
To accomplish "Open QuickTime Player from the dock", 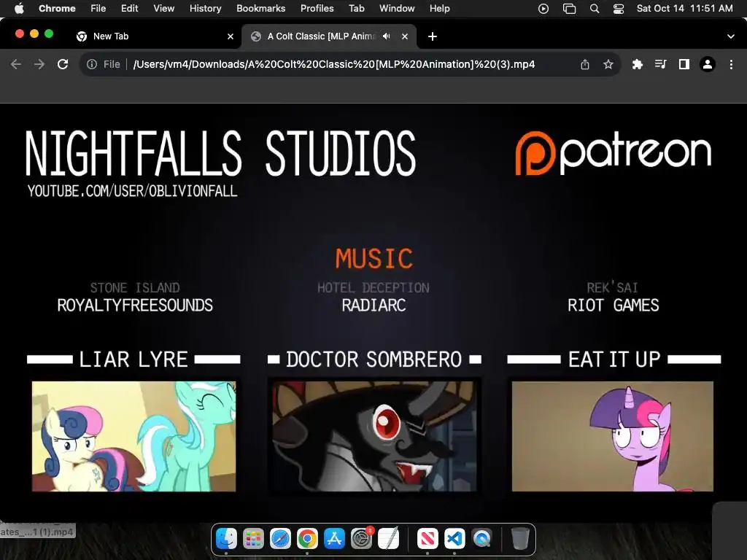I will click(481, 539).
